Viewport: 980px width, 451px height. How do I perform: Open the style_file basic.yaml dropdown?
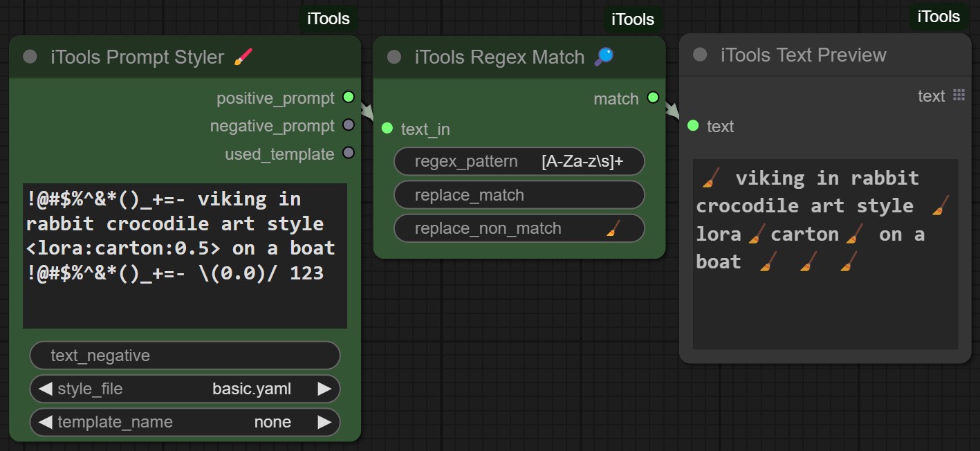tap(185, 389)
